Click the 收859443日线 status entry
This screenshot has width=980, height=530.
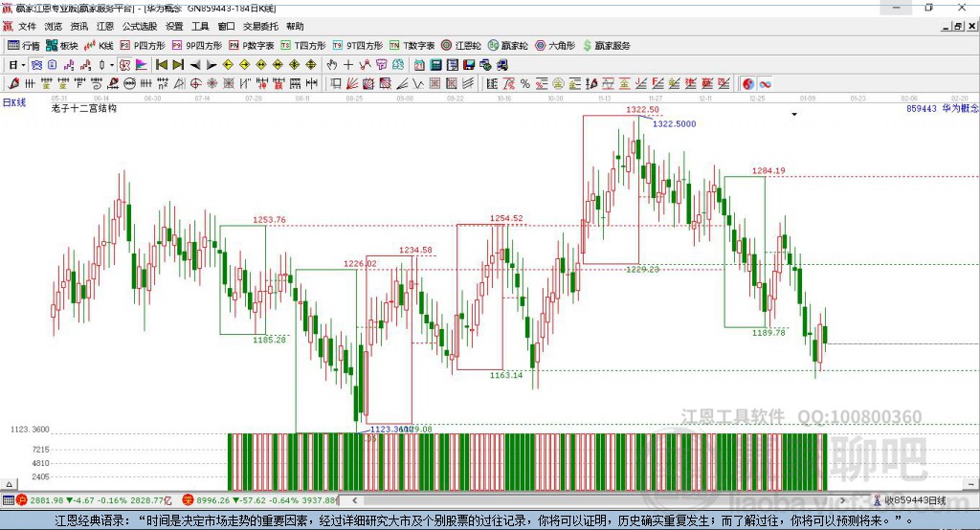[x=909, y=500]
